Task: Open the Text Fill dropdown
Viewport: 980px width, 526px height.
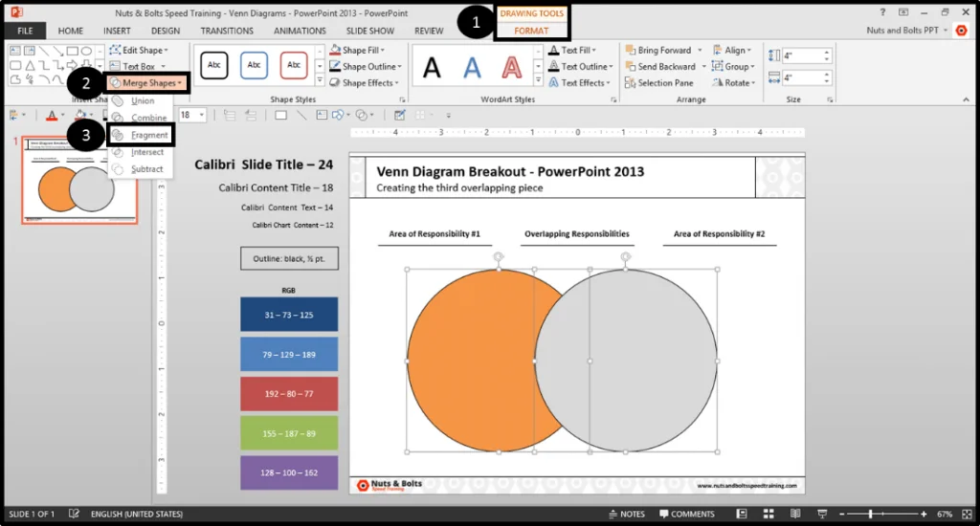Action: click(x=572, y=50)
